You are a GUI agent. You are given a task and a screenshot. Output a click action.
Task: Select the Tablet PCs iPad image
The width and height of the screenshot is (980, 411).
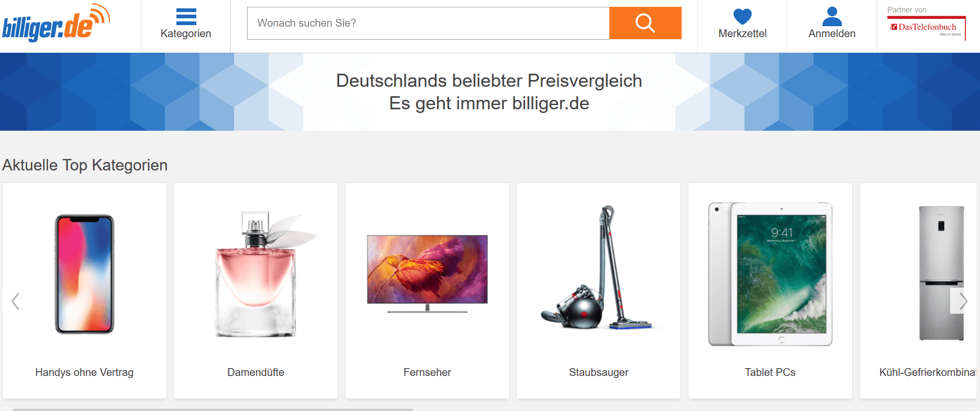(x=770, y=274)
